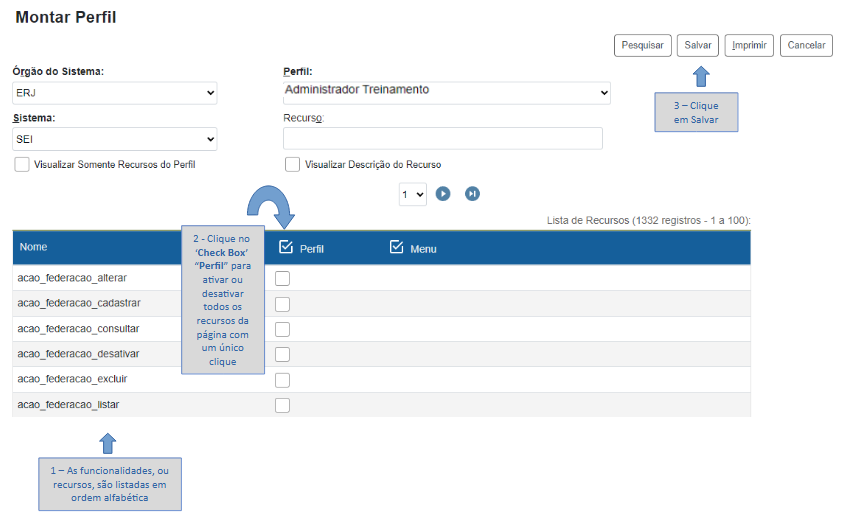
Task: Mark the acao_federacao_consultar checkbox
Action: pyautogui.click(x=282, y=329)
